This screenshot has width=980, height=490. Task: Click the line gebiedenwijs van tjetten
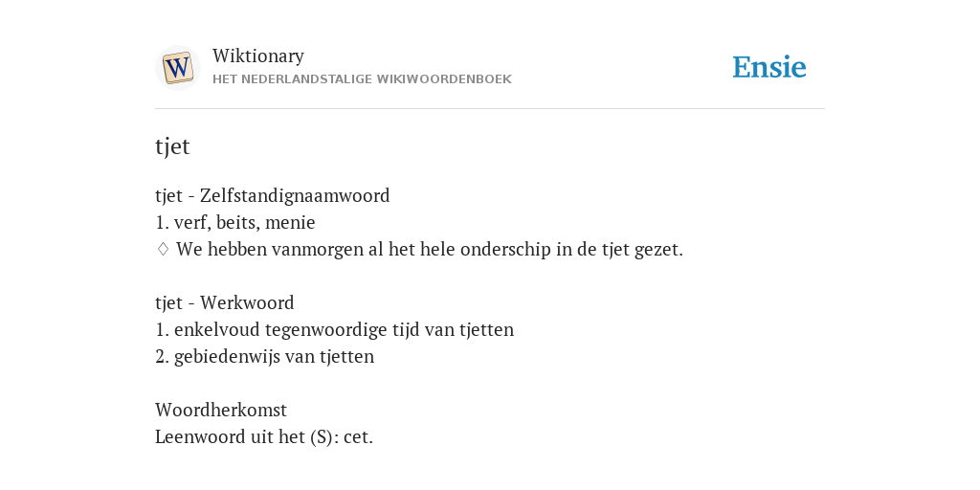[x=264, y=356]
